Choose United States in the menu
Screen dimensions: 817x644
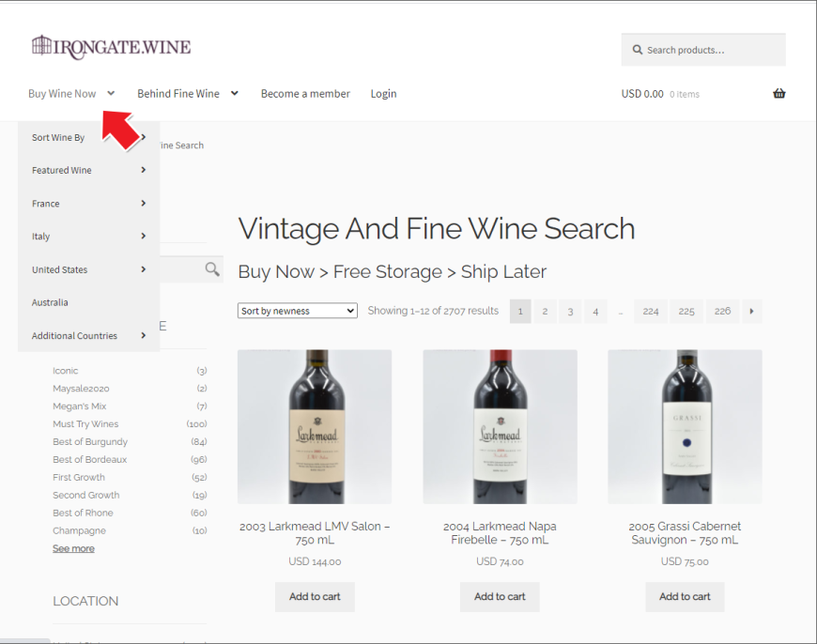tap(59, 269)
